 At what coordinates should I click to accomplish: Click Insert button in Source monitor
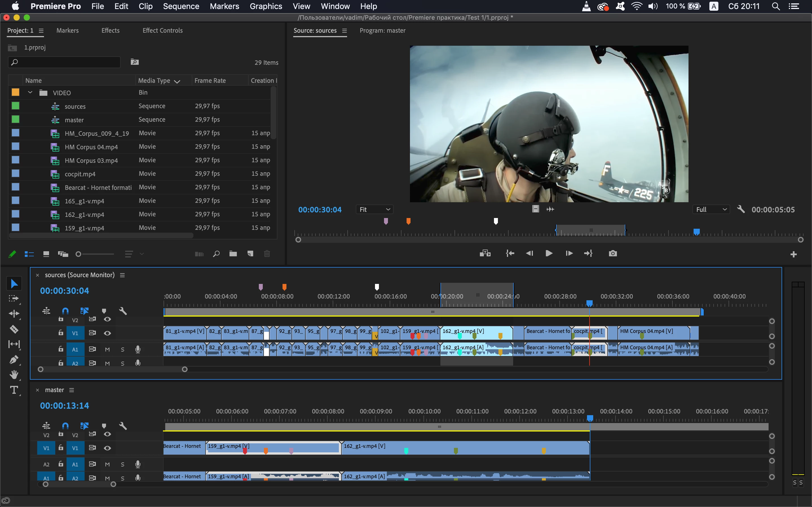click(x=485, y=253)
